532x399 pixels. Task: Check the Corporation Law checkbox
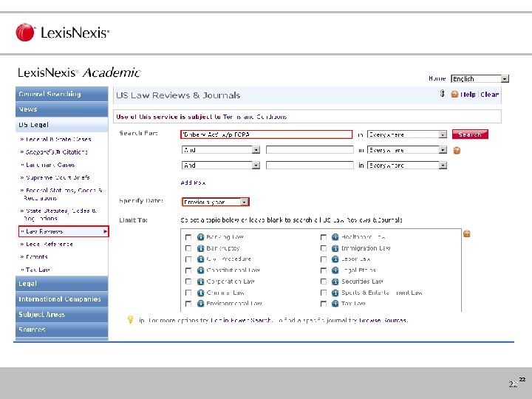(188, 282)
